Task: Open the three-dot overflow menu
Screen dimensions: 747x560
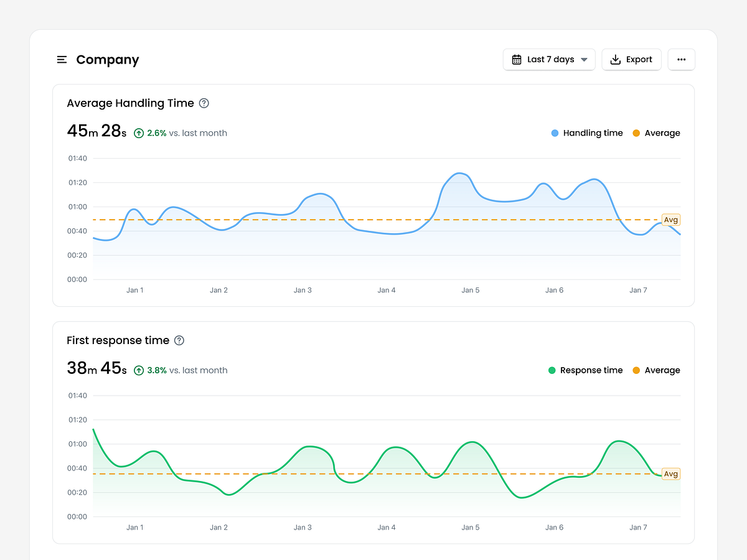Action: pos(681,59)
